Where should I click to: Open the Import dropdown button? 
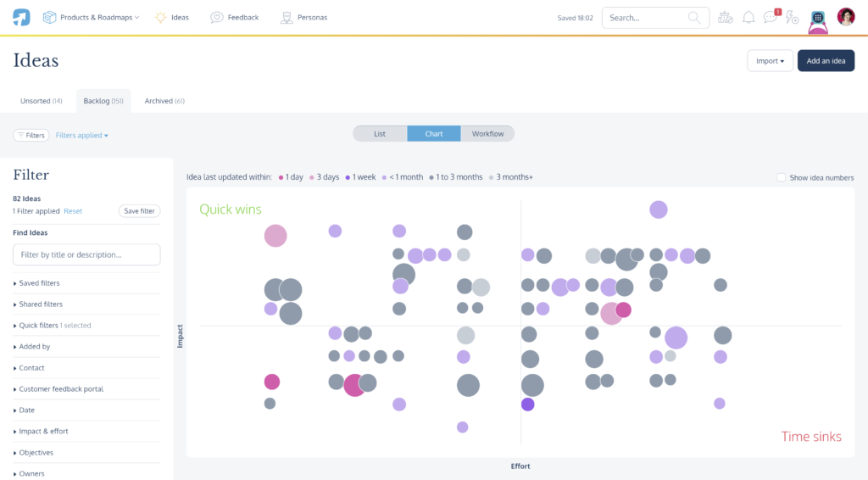point(770,61)
